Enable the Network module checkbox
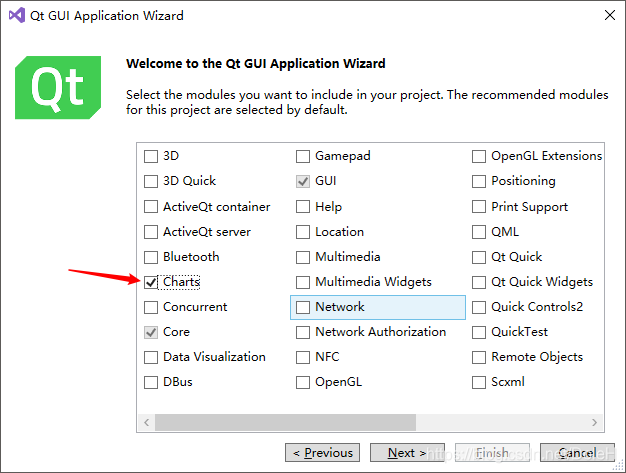 (x=303, y=307)
